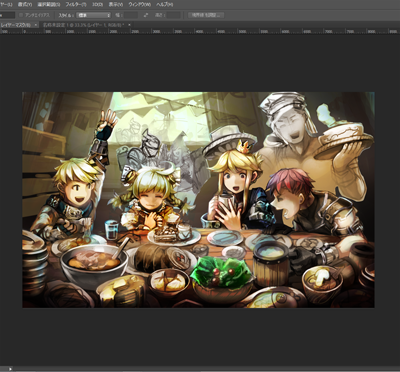Image resolution: width=400 pixels, height=372 pixels.
Task: Open the 選択範囲 menu
Action: (49, 5)
